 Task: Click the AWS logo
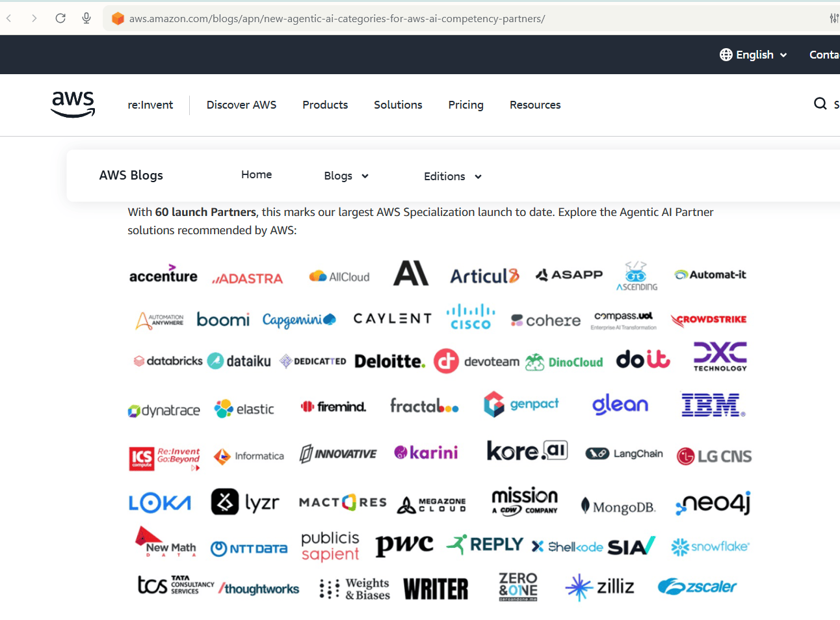(x=73, y=104)
